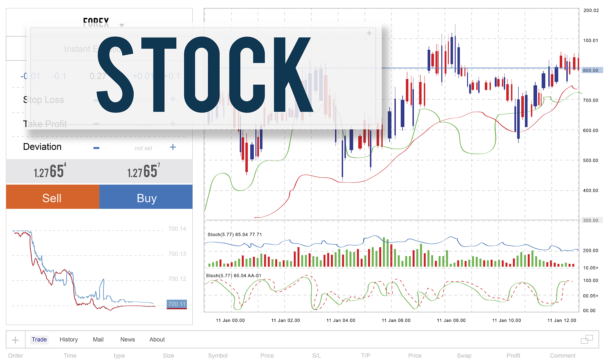The height and width of the screenshot is (364, 607).
Task: Switch to the Trade tab
Action: click(39, 340)
